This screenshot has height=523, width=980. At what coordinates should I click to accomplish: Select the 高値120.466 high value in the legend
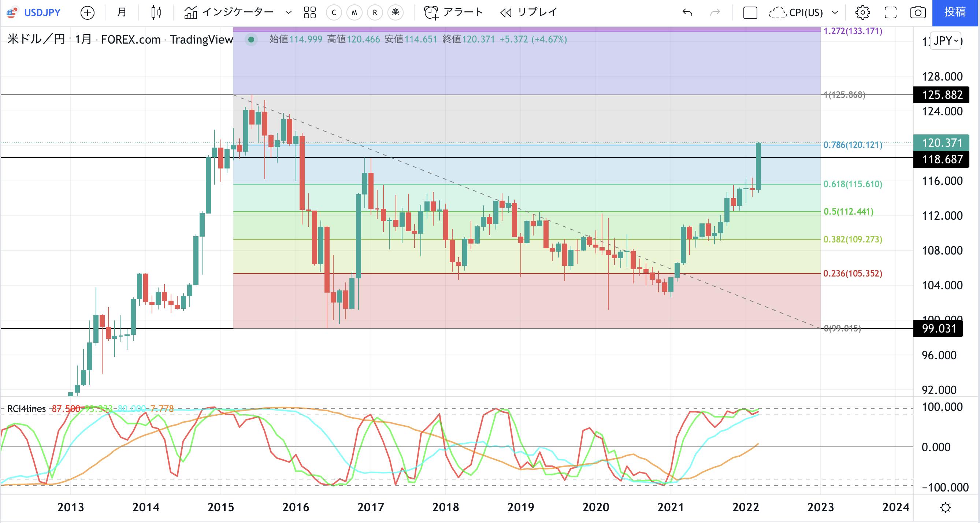pyautogui.click(x=353, y=39)
